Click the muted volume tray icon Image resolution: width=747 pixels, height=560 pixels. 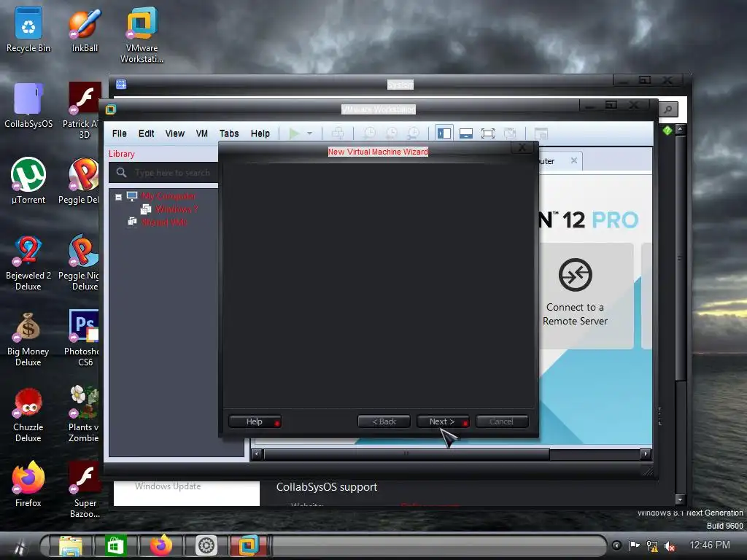tap(670, 545)
